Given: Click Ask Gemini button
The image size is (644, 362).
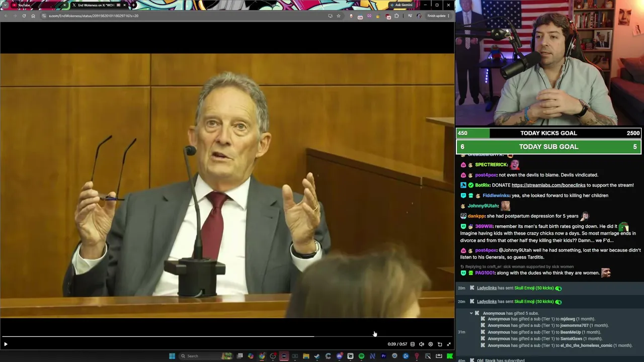Looking at the screenshot, I should pos(401,5).
